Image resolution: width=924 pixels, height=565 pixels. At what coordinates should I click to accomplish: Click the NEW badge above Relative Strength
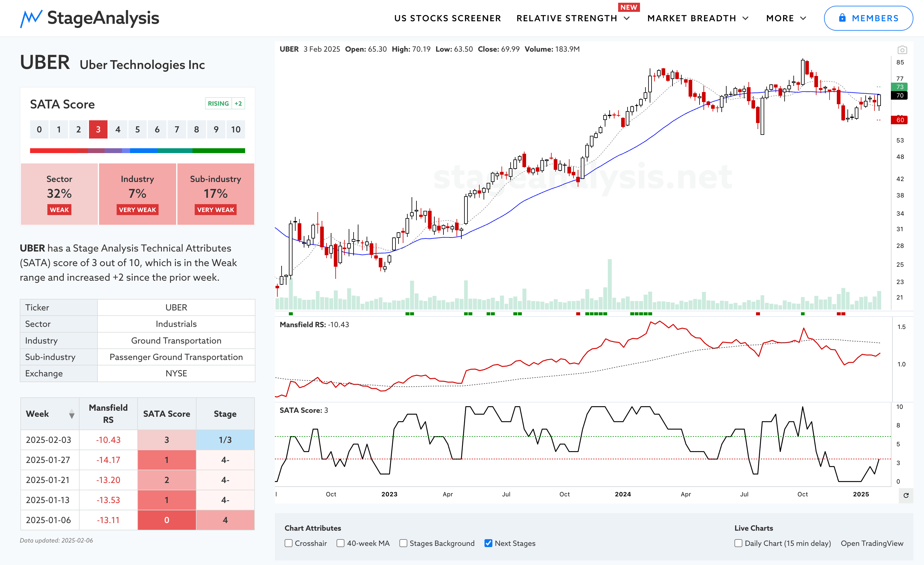(629, 7)
